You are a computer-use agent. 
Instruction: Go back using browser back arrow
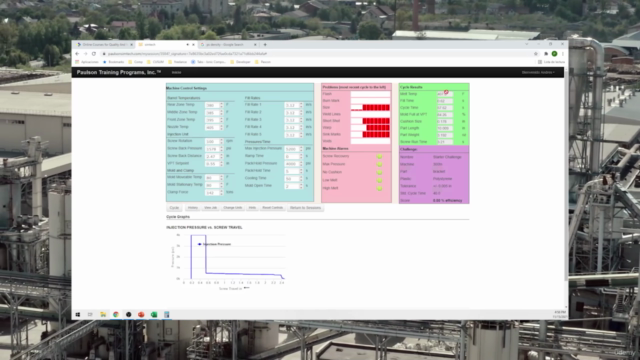pos(77,54)
